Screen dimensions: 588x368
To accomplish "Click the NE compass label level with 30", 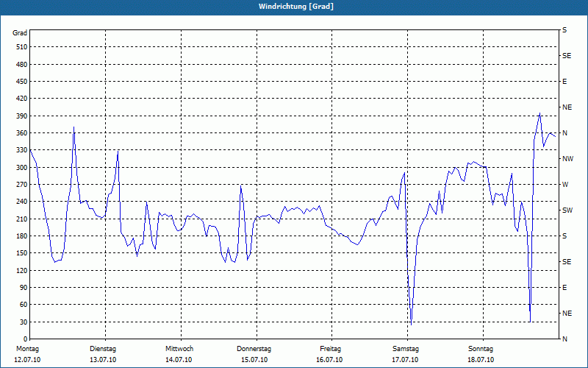I will click(x=567, y=314).
